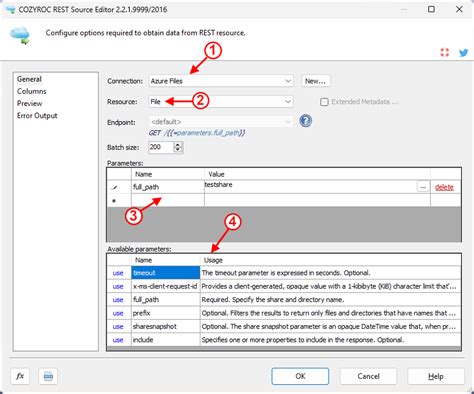
Task: Click the ellipsis button in full_path row
Action: [x=423, y=187]
